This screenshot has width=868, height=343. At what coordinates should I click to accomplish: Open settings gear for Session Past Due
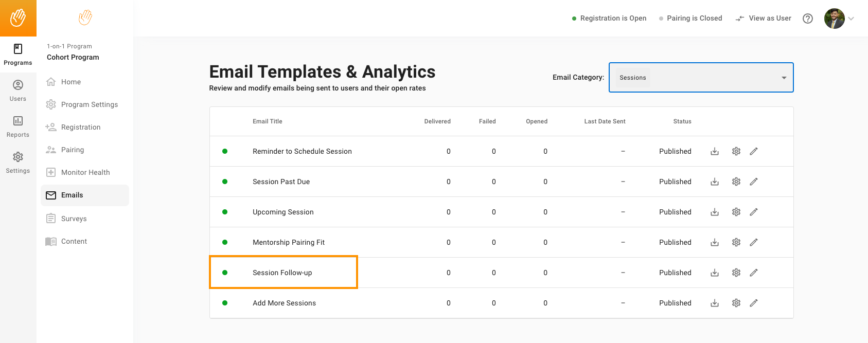point(736,182)
